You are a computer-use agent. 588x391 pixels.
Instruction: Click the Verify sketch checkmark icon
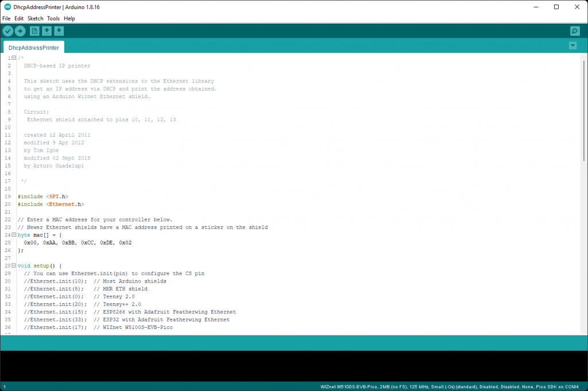tap(8, 31)
